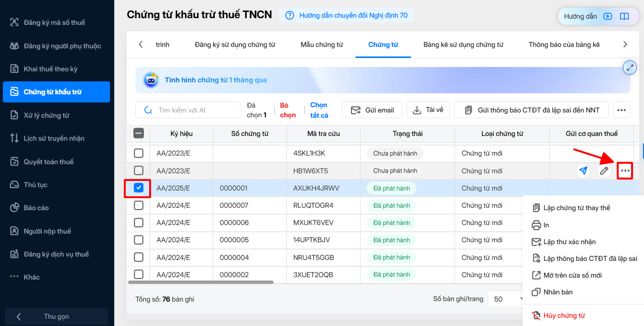
Task: Click the In printer icon
Action: pos(536,225)
